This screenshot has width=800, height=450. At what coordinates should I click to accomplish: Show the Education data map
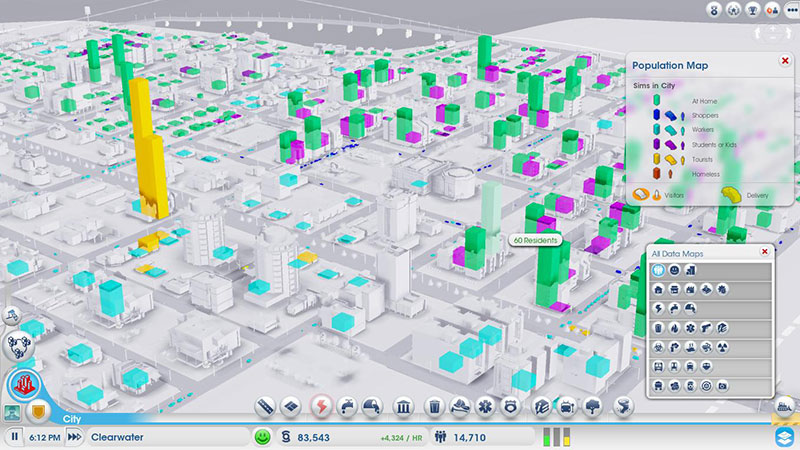(722, 328)
